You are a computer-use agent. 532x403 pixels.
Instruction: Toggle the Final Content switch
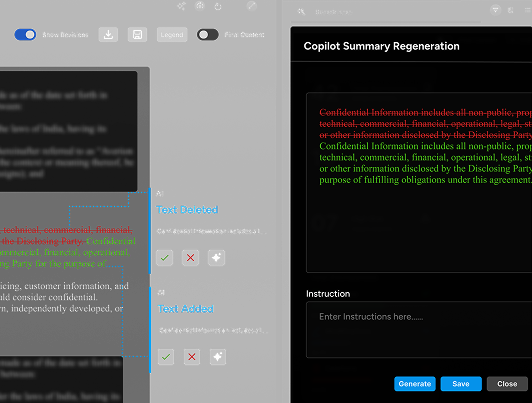[208, 35]
